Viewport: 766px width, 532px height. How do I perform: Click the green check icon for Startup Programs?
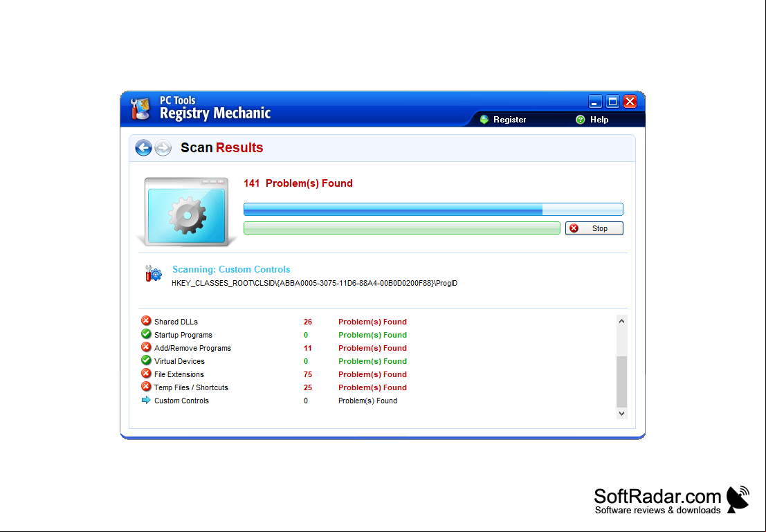coord(146,334)
